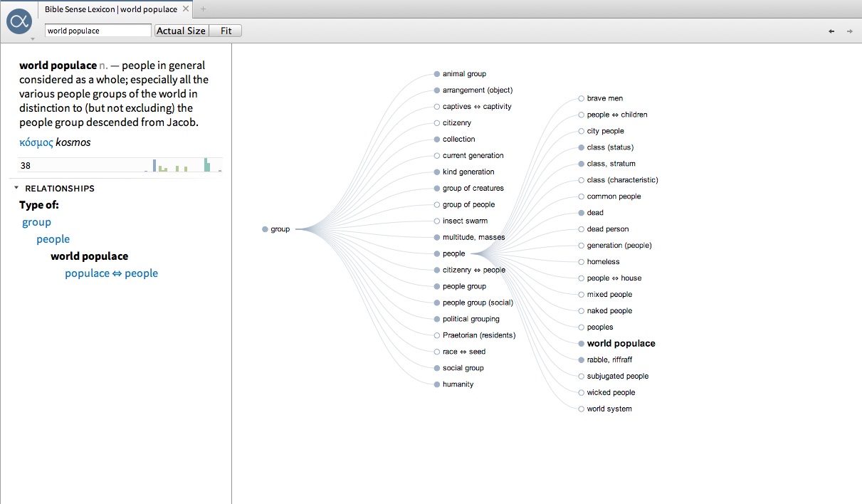Close the Bible Sense Lexicon tab

(x=186, y=9)
